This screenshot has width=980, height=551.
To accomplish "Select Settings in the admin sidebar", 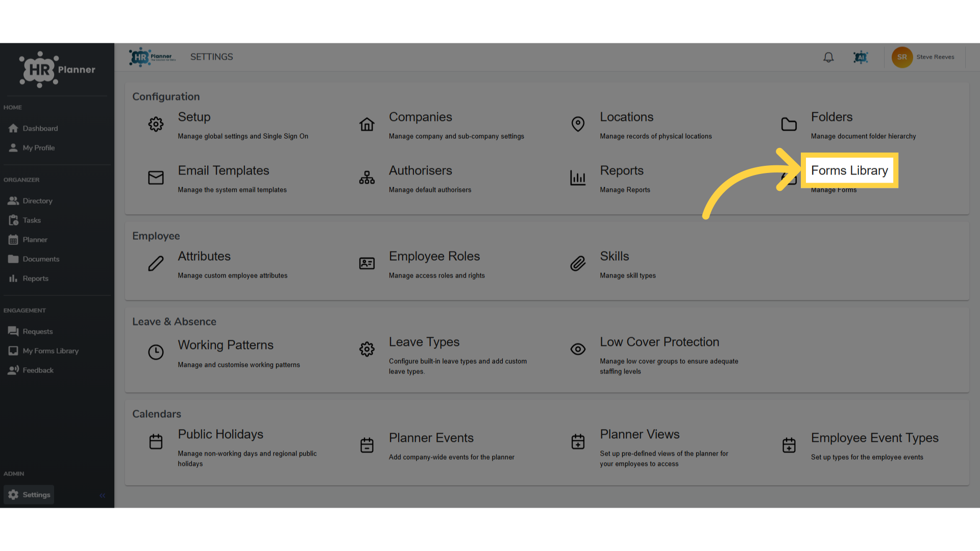I will (x=29, y=495).
